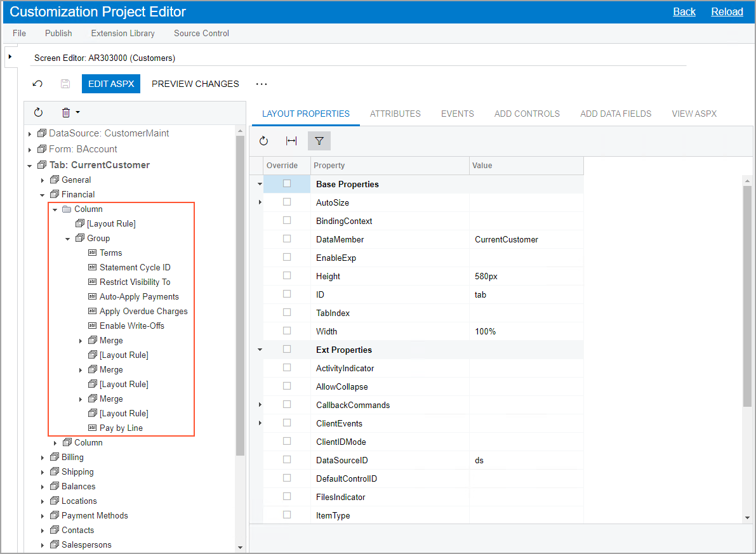Screen dimensions: 756x554
Task: Click the trash delete icon in tree toolbar
Action: 66,112
